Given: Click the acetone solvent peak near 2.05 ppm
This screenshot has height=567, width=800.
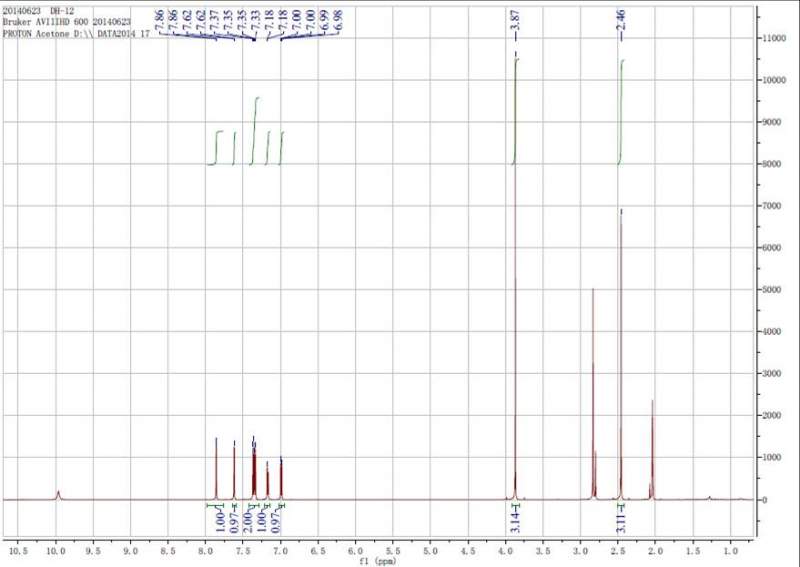Looking at the screenshot, I should tap(652, 449).
